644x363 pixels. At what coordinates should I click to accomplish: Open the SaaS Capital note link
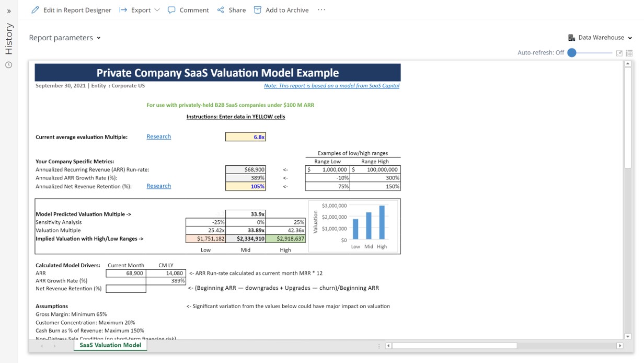tap(331, 86)
